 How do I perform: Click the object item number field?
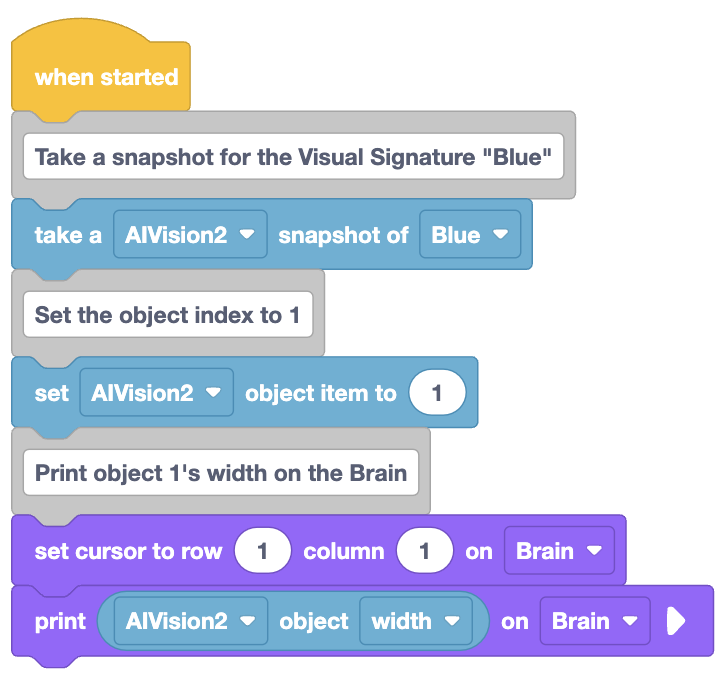pos(437,392)
